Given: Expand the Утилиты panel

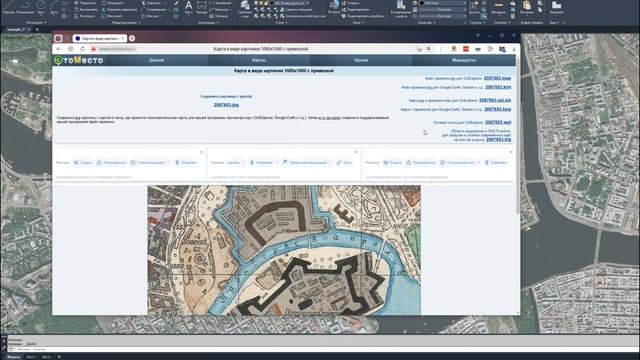Looking at the screenshot, I should pos(501,23).
